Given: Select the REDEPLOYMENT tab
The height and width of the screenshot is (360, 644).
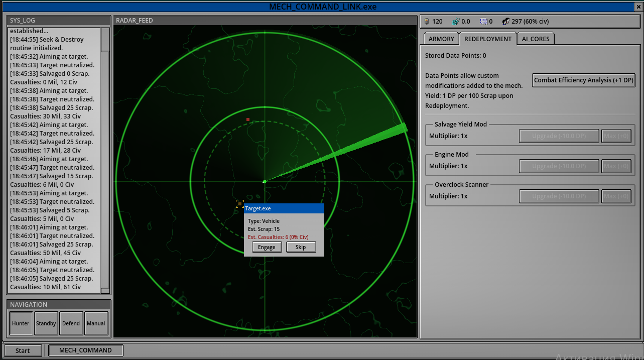Looking at the screenshot, I should click(487, 39).
